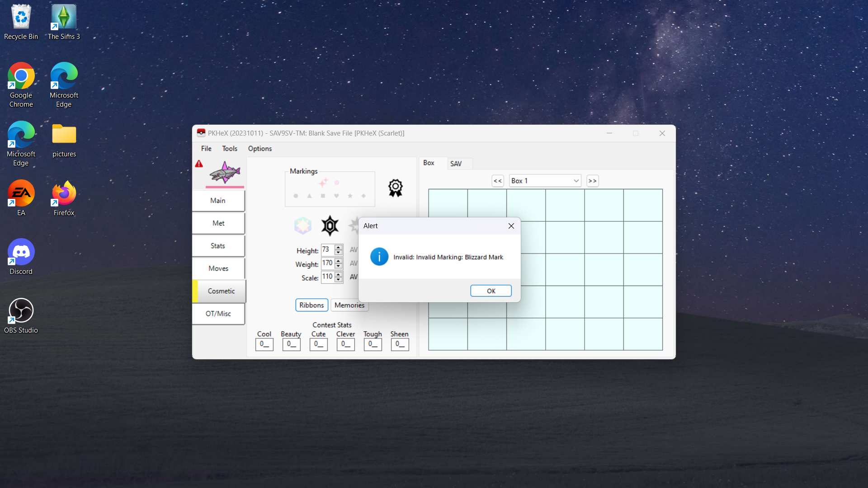Image resolution: width=868 pixels, height=488 pixels.
Task: Toggle the triangle marking
Action: tap(309, 196)
